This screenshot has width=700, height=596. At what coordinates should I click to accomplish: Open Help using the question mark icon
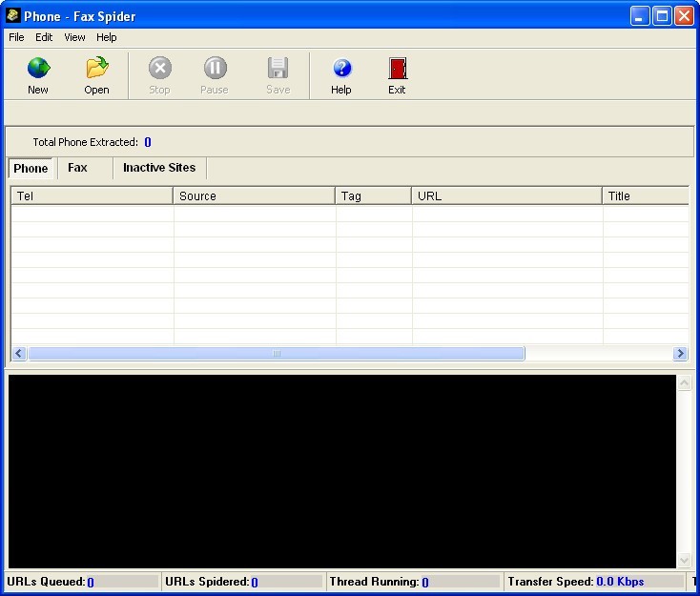tap(341, 69)
